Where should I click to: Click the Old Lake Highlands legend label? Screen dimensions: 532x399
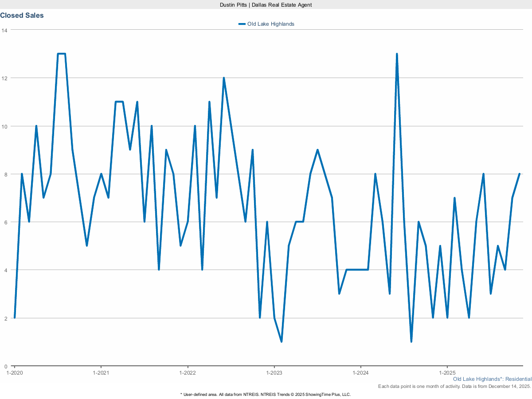[x=270, y=24]
